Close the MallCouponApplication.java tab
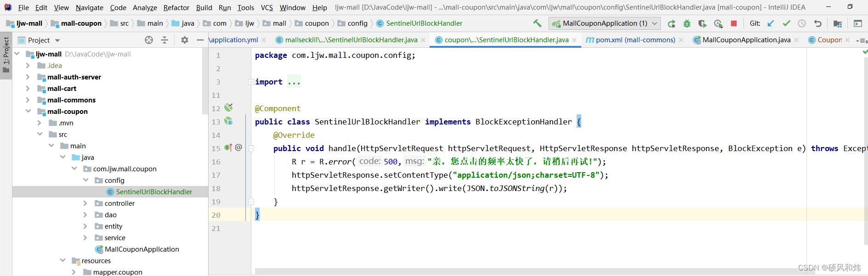 click(x=796, y=40)
